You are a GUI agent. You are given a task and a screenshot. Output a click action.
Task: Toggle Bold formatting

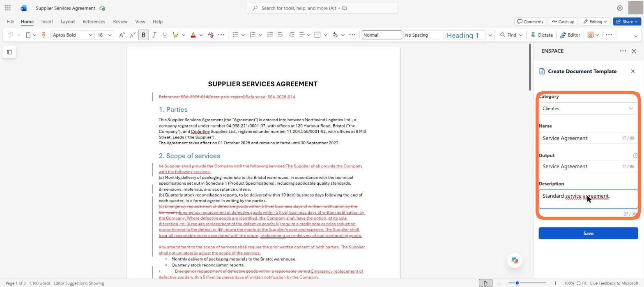click(x=143, y=35)
